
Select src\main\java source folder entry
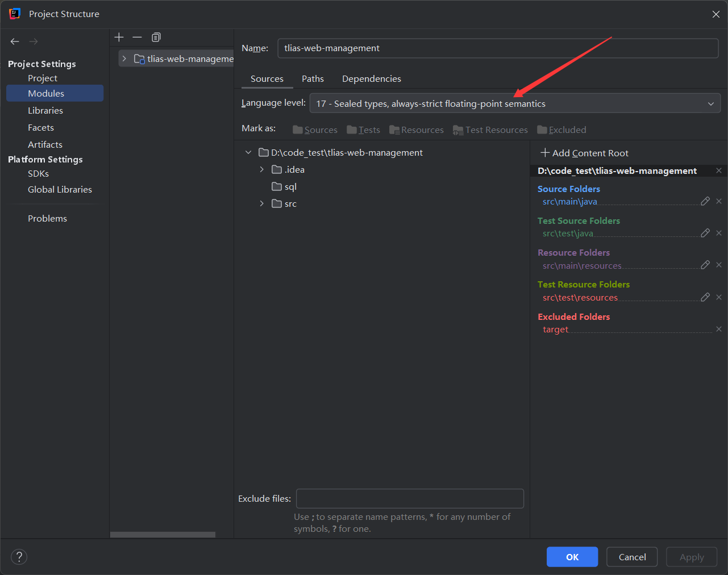click(570, 201)
